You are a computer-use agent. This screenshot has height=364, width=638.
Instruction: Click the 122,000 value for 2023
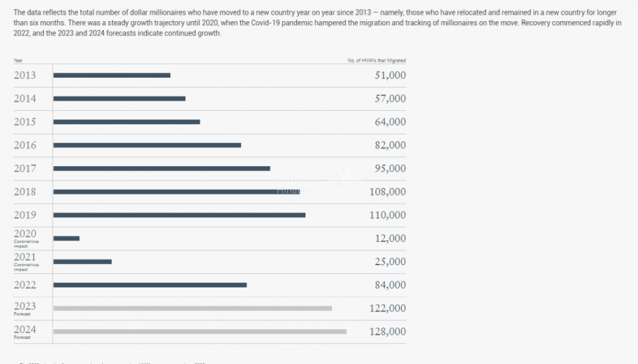[x=388, y=309]
